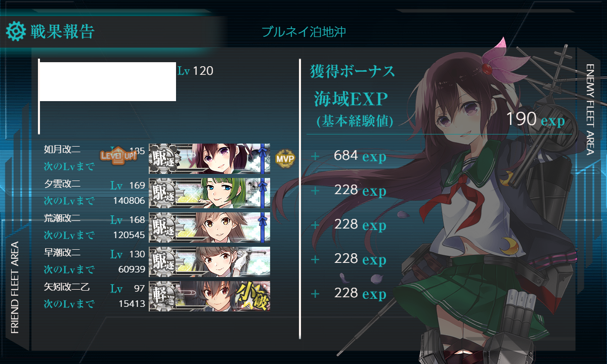Click the MVP medal icon

[285, 159]
